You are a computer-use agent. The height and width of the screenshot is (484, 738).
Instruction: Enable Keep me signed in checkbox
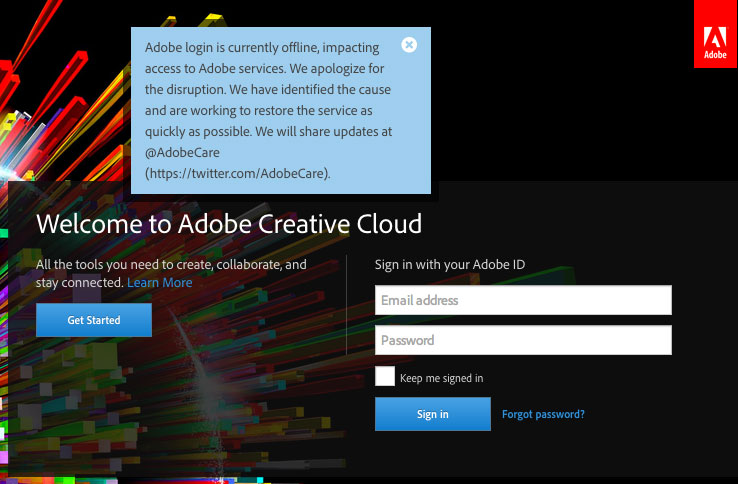coord(385,376)
